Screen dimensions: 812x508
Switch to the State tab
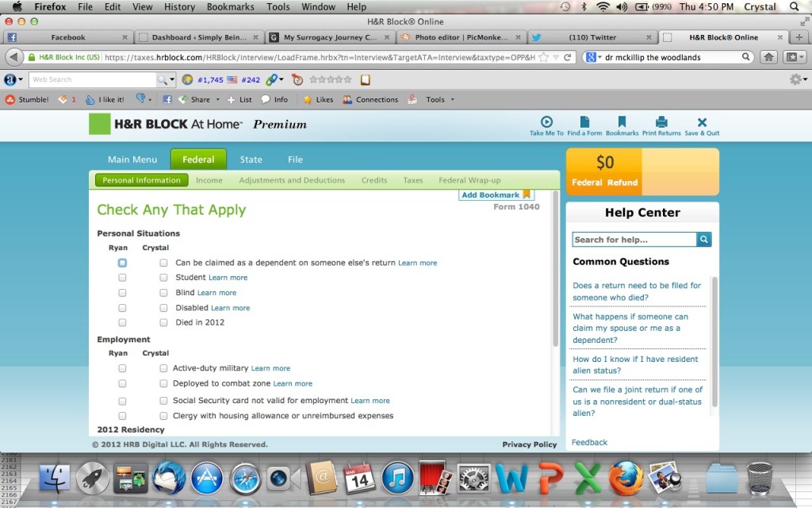[251, 160]
